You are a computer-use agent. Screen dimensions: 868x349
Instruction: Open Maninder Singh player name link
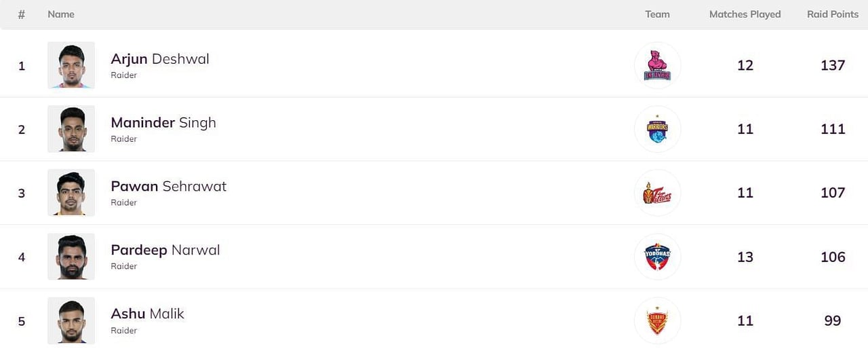click(x=163, y=123)
